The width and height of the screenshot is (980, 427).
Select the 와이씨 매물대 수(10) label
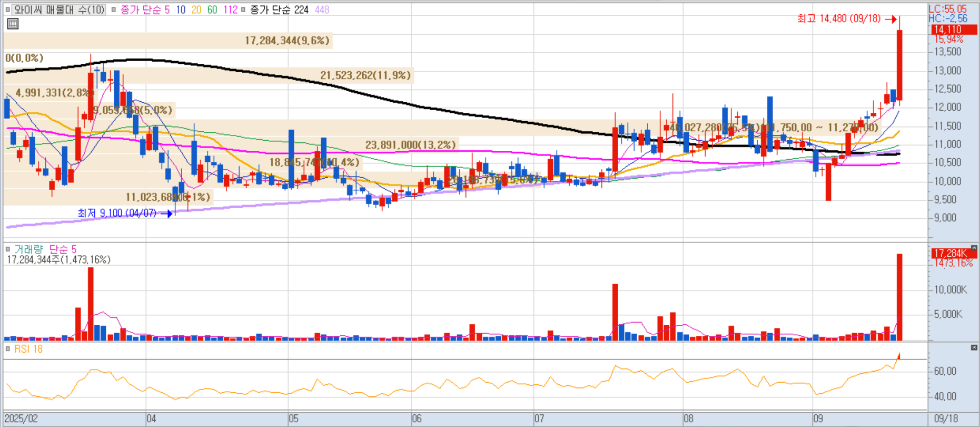[x=59, y=9]
